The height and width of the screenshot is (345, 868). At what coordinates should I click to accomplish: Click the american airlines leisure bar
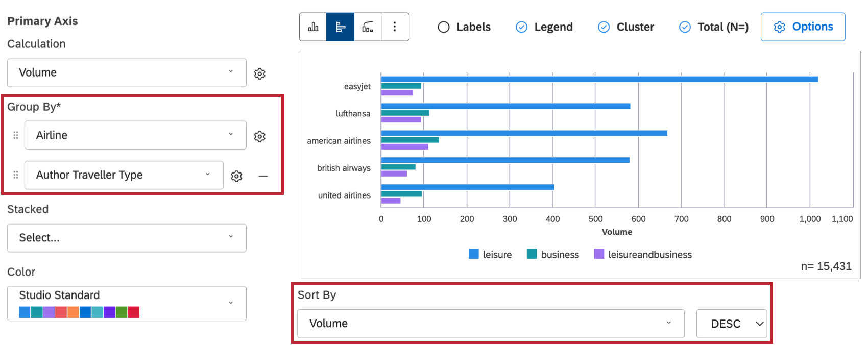click(524, 133)
